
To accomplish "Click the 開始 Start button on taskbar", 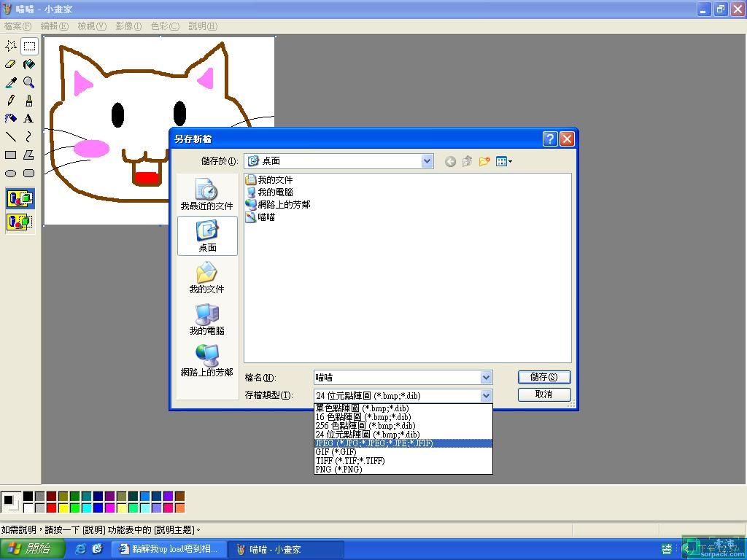I will point(29,549).
